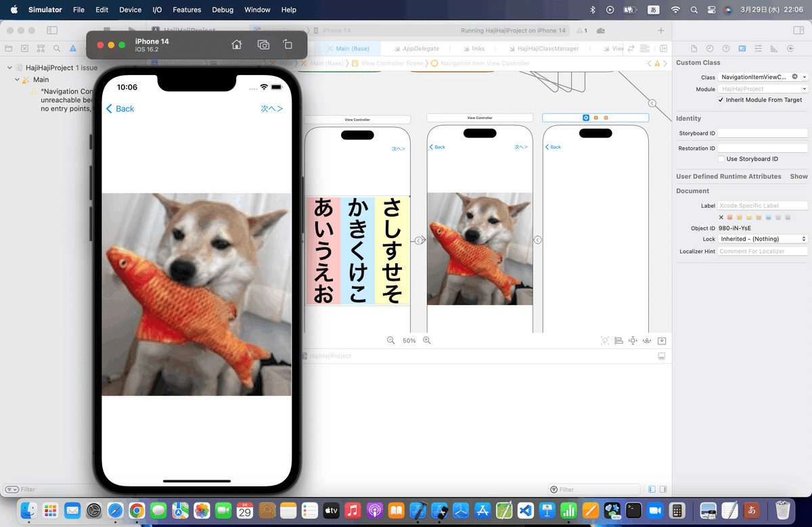Open the 50% canvas zoom level menu
Screen dimensions: 812x527
409,341
